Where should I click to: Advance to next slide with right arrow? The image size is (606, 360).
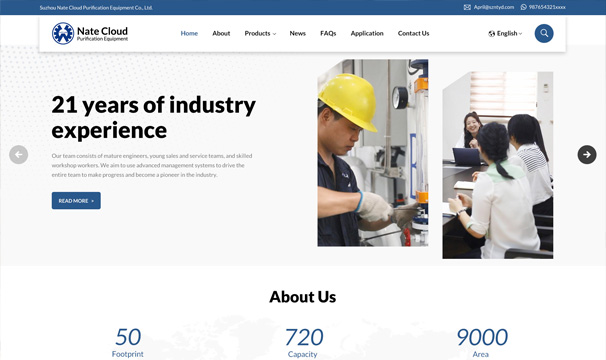click(x=587, y=155)
